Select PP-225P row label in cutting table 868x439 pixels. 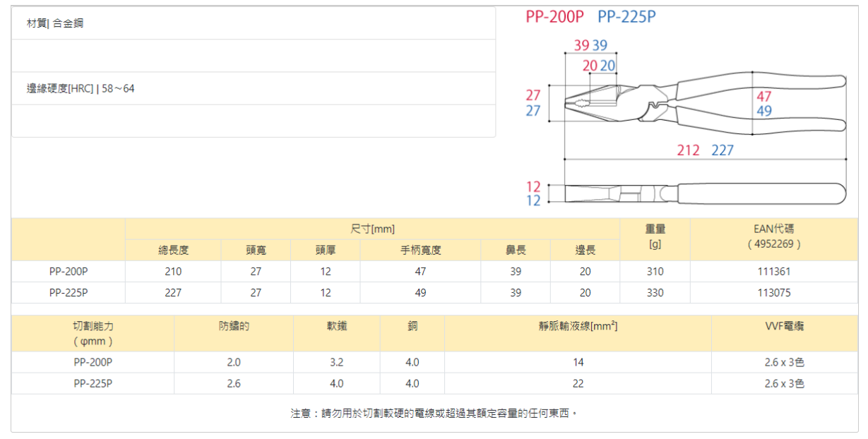pos(93,383)
